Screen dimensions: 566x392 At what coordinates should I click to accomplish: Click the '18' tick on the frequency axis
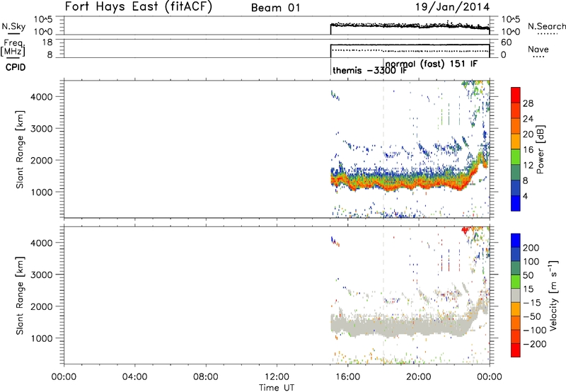[47, 42]
